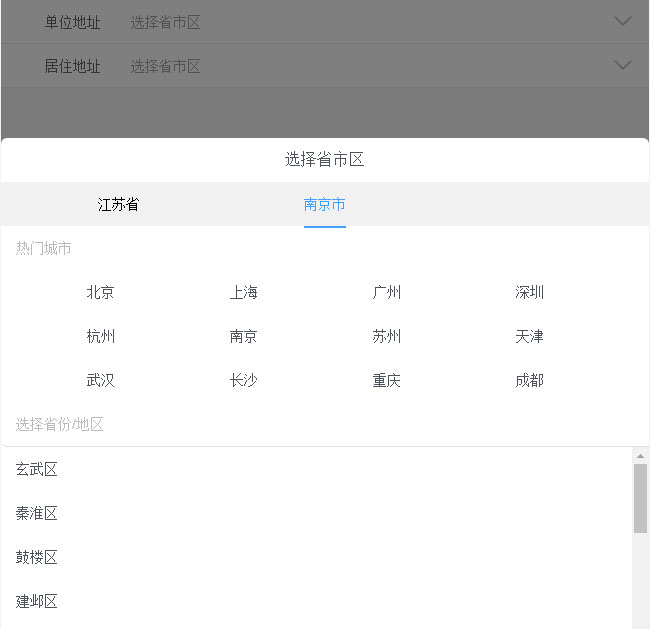Select the 鼓楼区 district entry
This screenshot has height=629, width=650.
click(x=37, y=557)
